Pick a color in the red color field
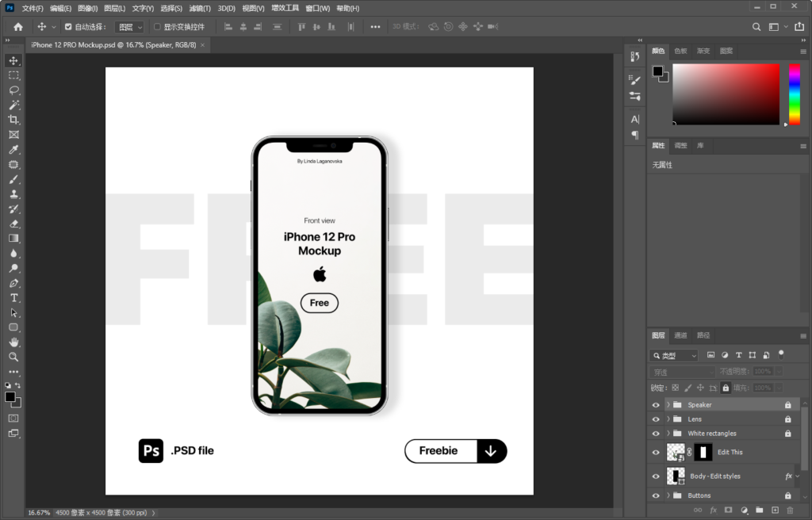812x520 pixels. point(726,94)
